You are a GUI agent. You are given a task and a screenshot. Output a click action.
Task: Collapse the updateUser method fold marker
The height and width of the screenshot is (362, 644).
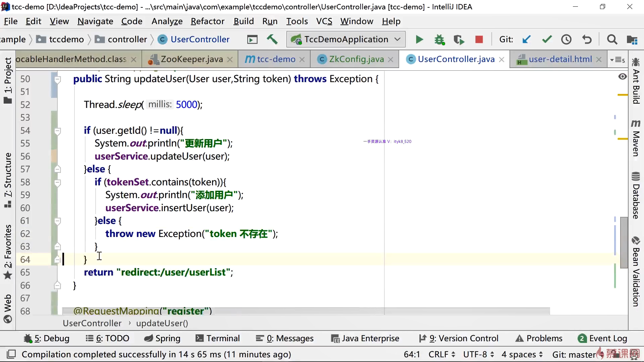(x=57, y=79)
